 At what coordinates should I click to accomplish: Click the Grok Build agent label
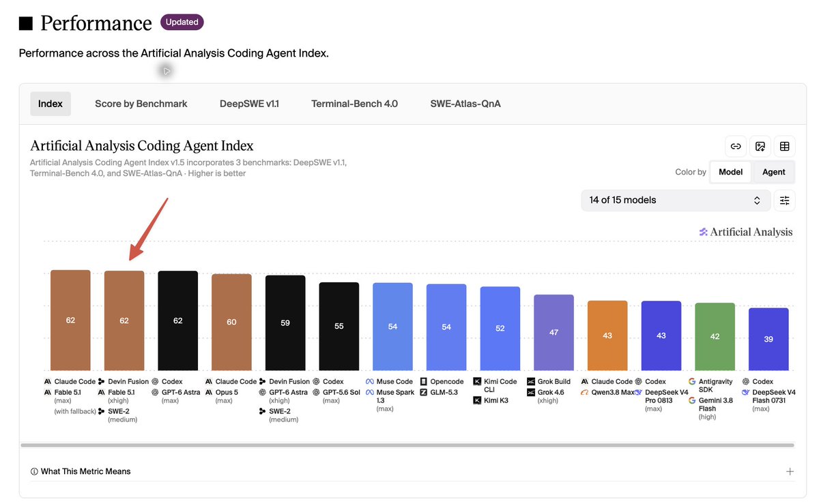coord(554,382)
